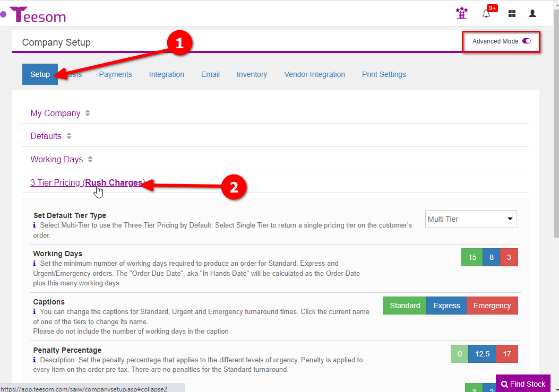Image resolution: width=559 pixels, height=392 pixels.
Task: Collapse the 3 Tier Pricing (Rush Charges) section
Action: 88,182
